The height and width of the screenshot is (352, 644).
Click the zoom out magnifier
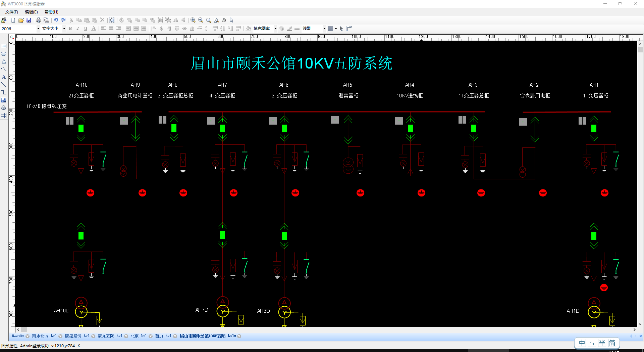tap(201, 20)
